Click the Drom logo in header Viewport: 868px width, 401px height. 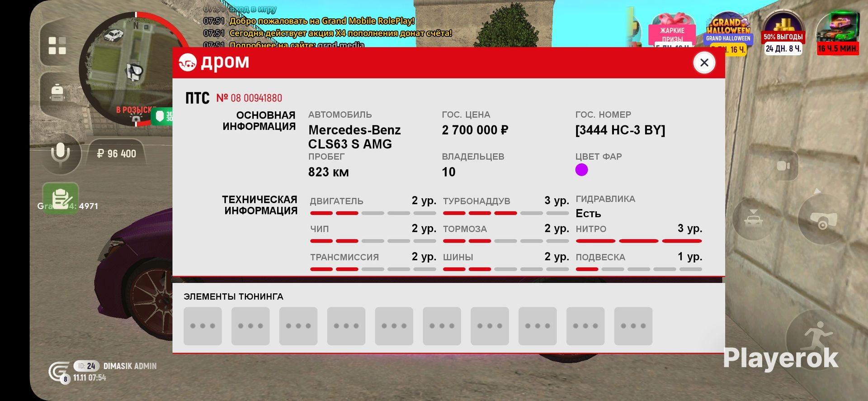pyautogui.click(x=214, y=62)
